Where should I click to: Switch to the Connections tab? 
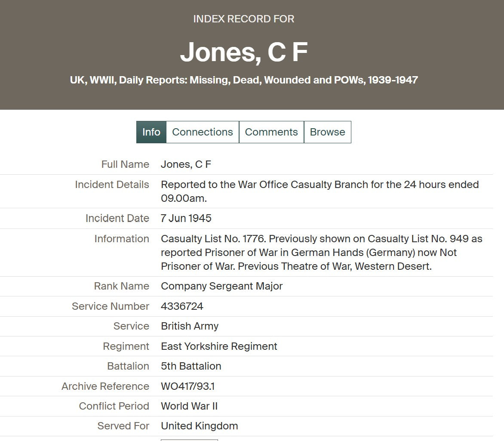tap(202, 132)
